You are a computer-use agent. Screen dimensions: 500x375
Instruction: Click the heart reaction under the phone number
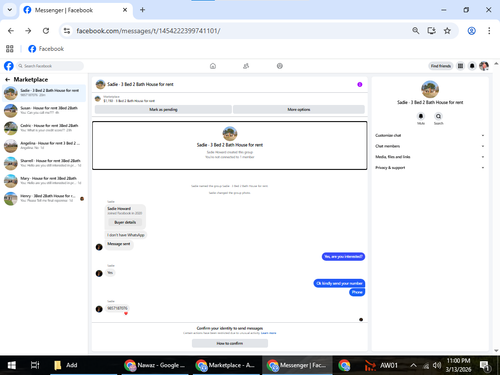click(x=126, y=313)
